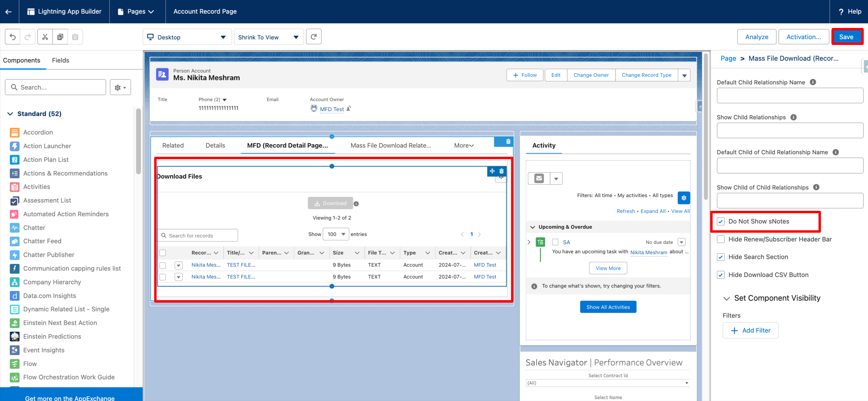Image resolution: width=868 pixels, height=401 pixels.
Task: Open component list settings gear
Action: (x=120, y=87)
